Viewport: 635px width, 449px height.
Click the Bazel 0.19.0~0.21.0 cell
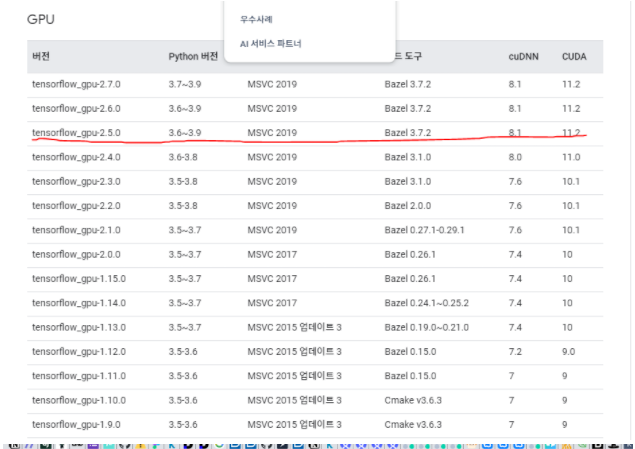click(x=426, y=328)
